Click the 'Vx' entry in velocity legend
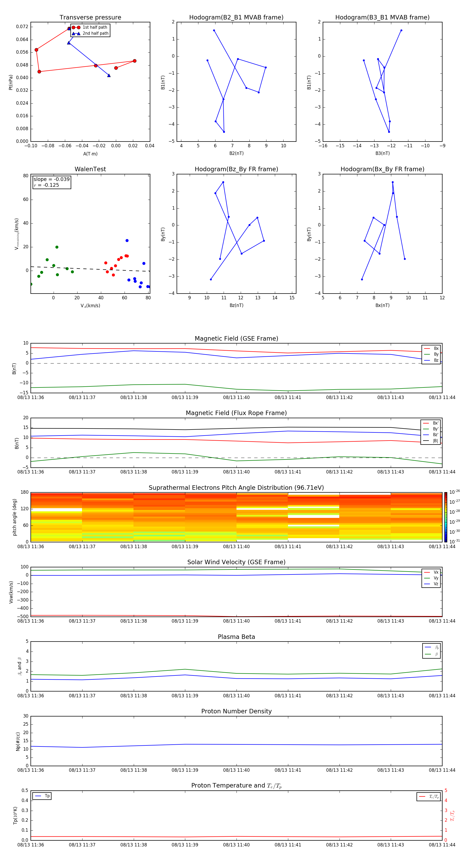Image resolution: width=473 pixels, height=868 pixels. pyautogui.click(x=431, y=572)
